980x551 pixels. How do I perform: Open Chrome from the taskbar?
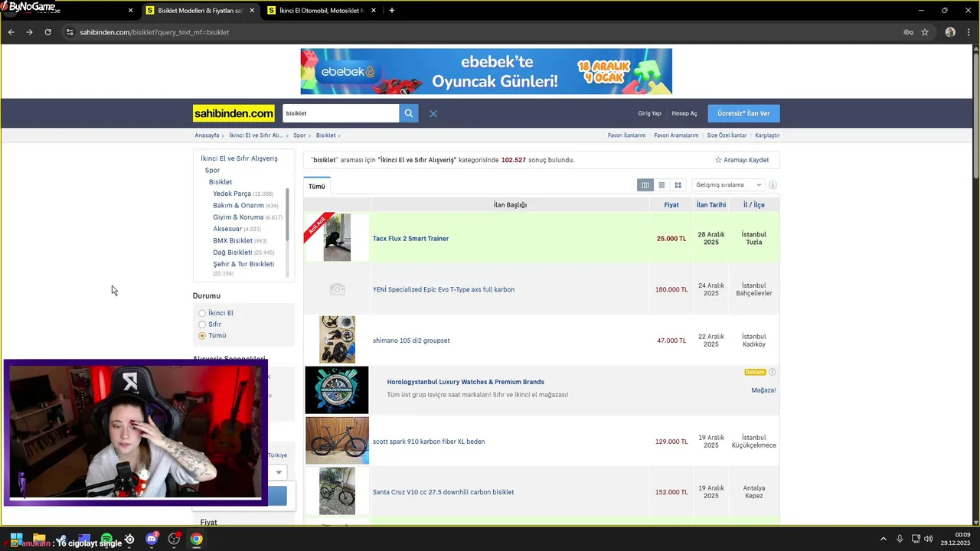[197, 539]
